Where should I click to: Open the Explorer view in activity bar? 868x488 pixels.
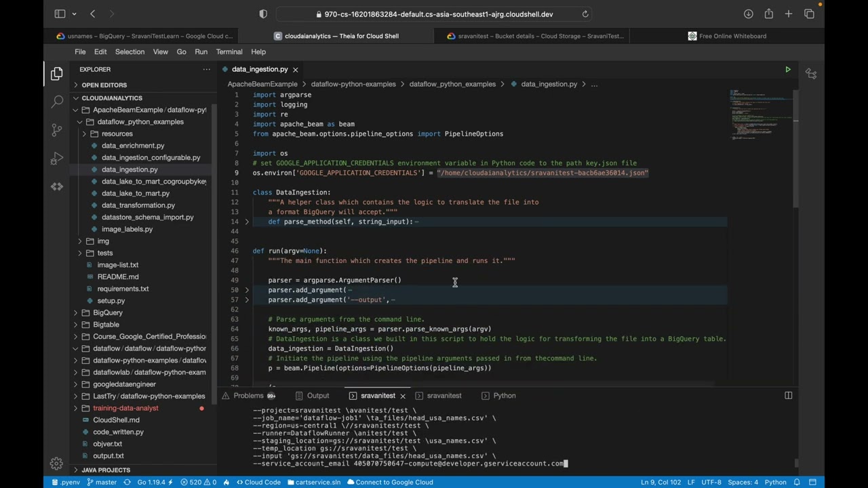click(x=56, y=73)
